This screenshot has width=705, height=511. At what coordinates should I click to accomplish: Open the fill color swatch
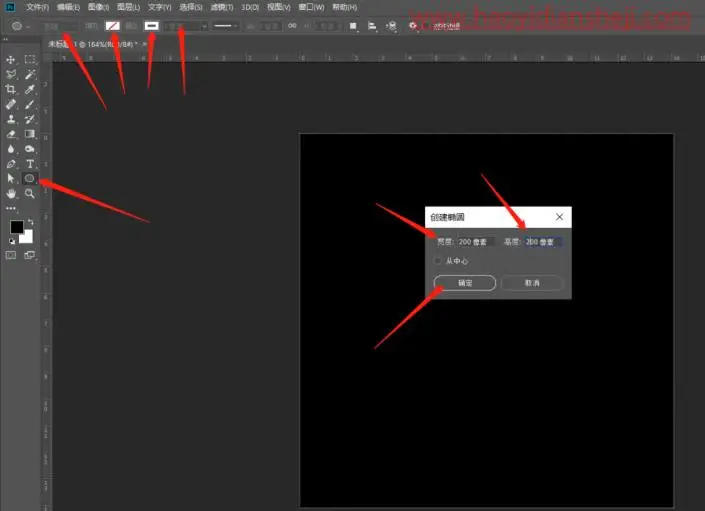[x=112, y=26]
